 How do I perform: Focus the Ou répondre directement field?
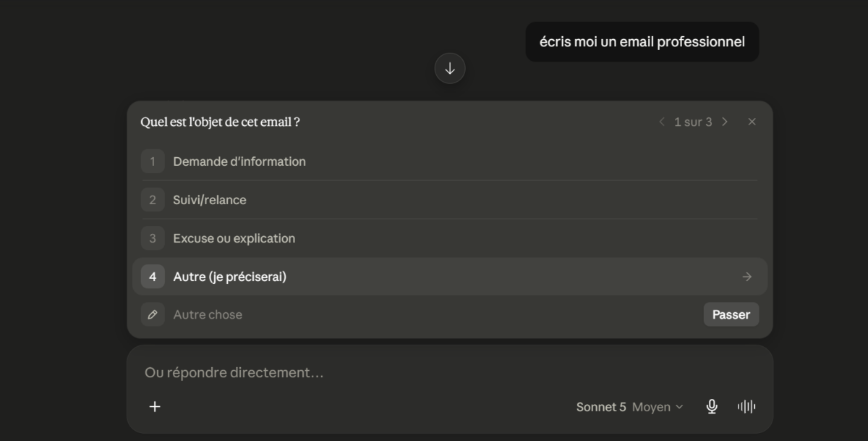point(450,373)
